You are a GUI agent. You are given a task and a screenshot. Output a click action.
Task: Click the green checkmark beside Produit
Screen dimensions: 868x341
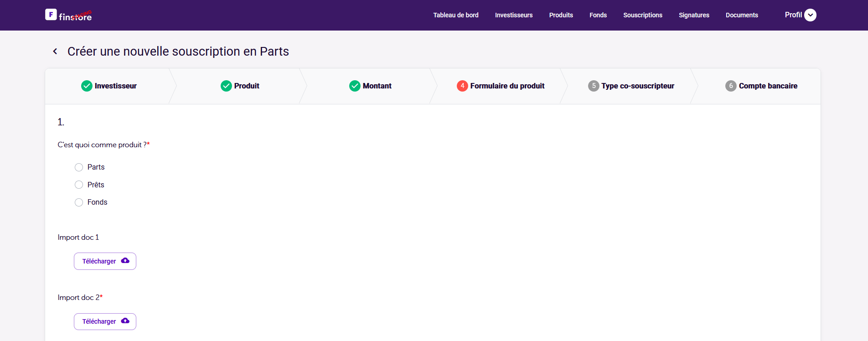[226, 86]
